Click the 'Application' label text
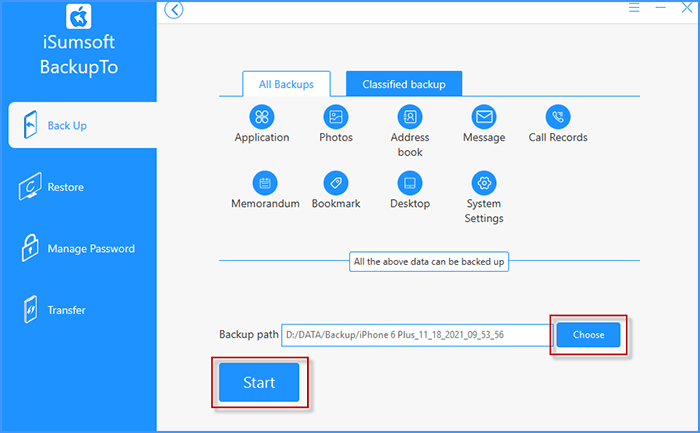 tap(262, 137)
